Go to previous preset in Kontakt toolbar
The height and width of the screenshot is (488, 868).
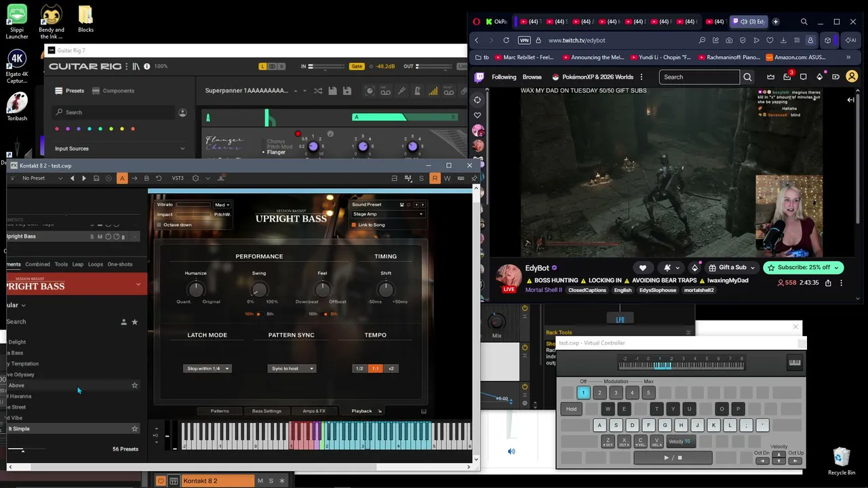pos(72,178)
